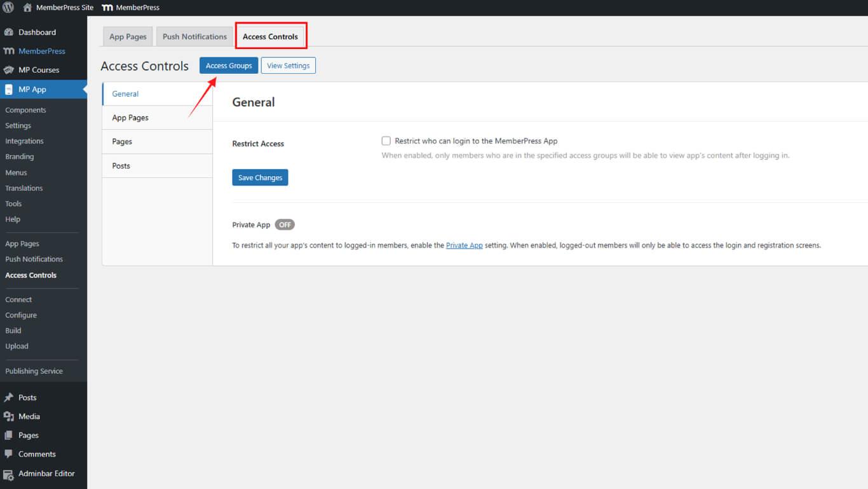Click the Adminbar Editor icon

[9, 474]
